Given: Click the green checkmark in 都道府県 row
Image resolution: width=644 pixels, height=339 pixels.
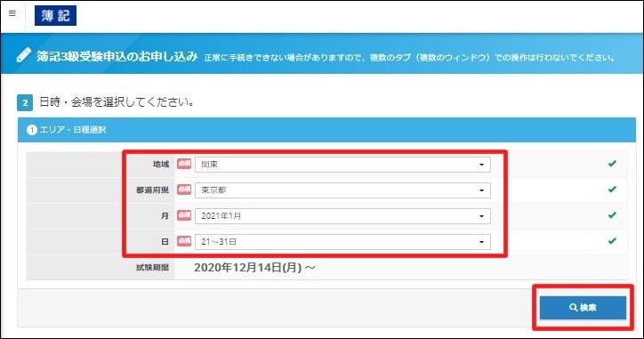Looking at the screenshot, I should 612,190.
